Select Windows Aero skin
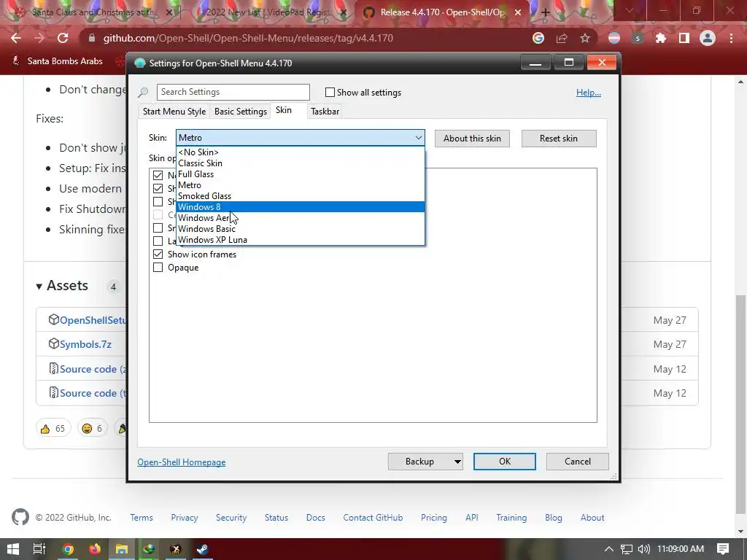The width and height of the screenshot is (747, 560). pos(300,218)
